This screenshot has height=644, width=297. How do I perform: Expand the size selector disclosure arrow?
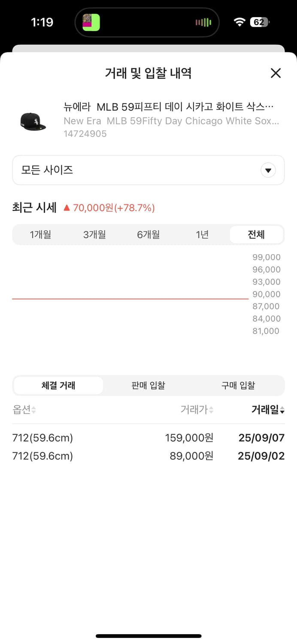coord(268,170)
